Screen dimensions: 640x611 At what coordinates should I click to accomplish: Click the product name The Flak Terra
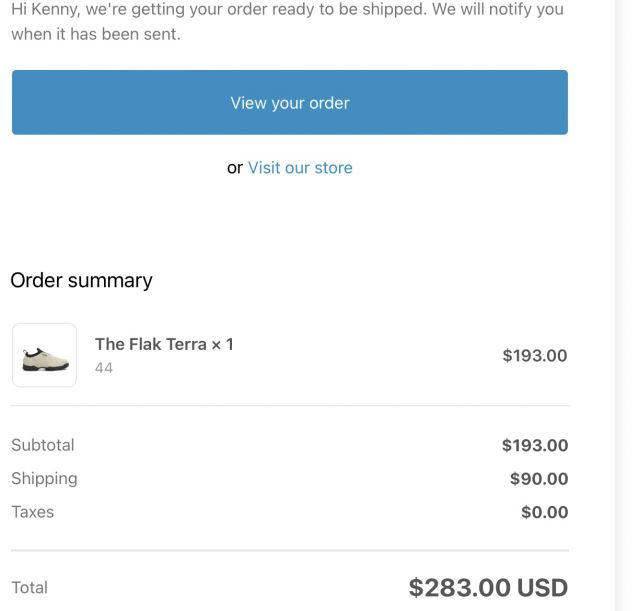tap(151, 344)
